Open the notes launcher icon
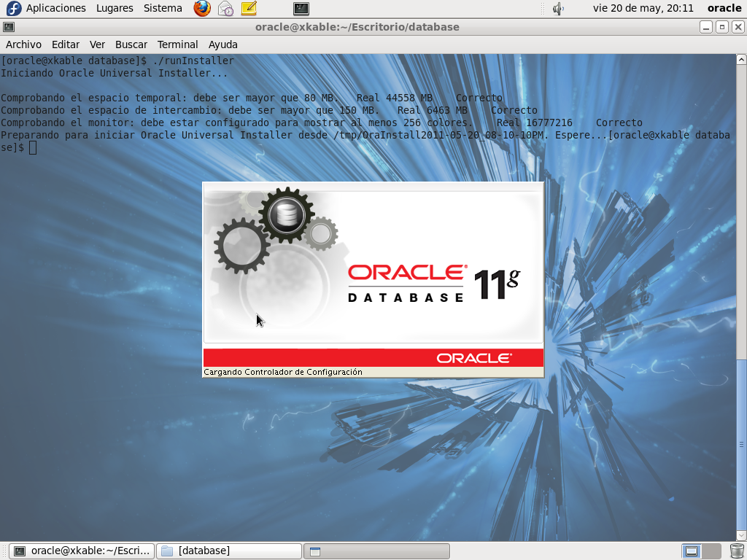The height and width of the screenshot is (560, 747). point(249,8)
